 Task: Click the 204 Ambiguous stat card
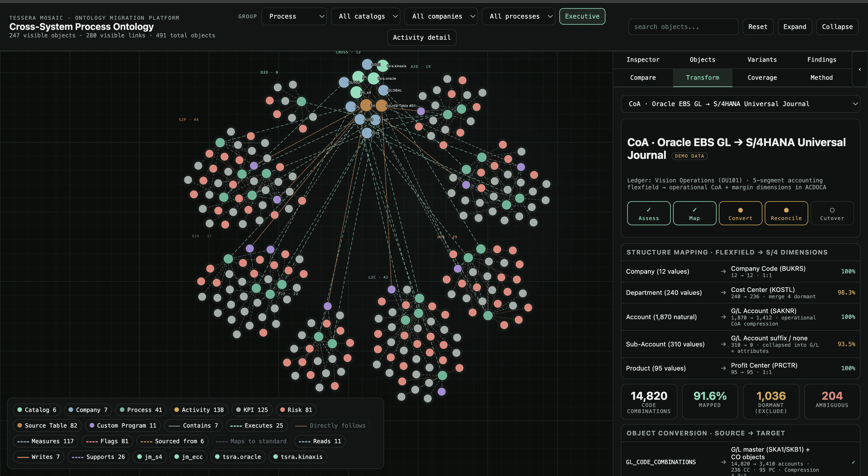coord(832,401)
